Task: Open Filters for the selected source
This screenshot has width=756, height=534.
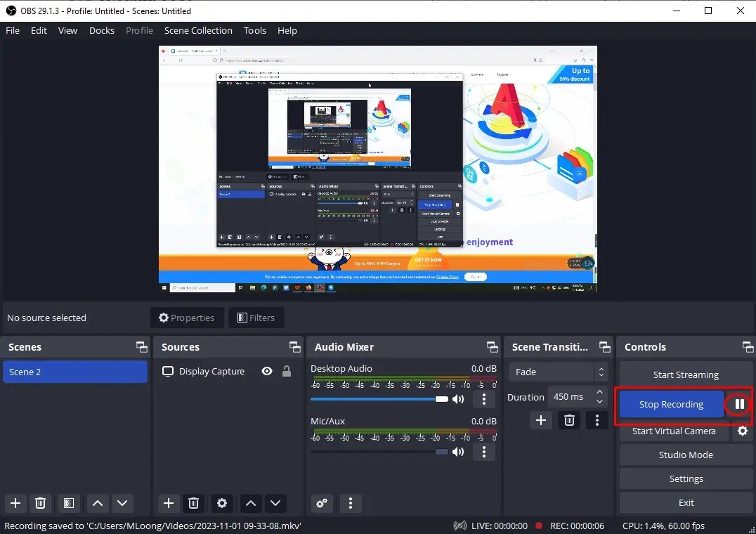Action: (256, 318)
